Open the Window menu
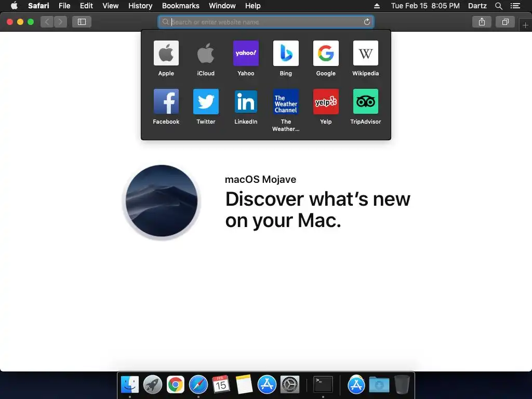Image resolution: width=532 pixels, height=399 pixels. pyautogui.click(x=222, y=6)
